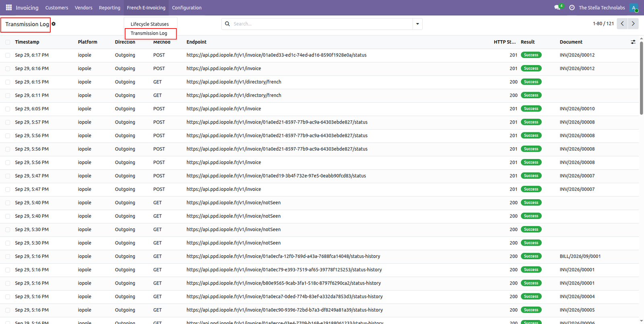Open optional columns adjust icon

[633, 42]
